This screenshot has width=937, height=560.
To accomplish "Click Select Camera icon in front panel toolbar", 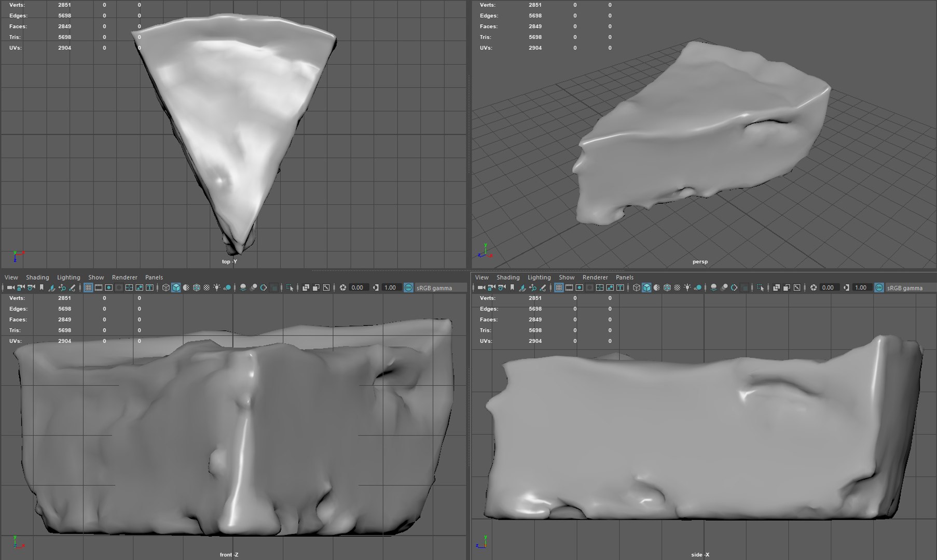I will (10, 288).
